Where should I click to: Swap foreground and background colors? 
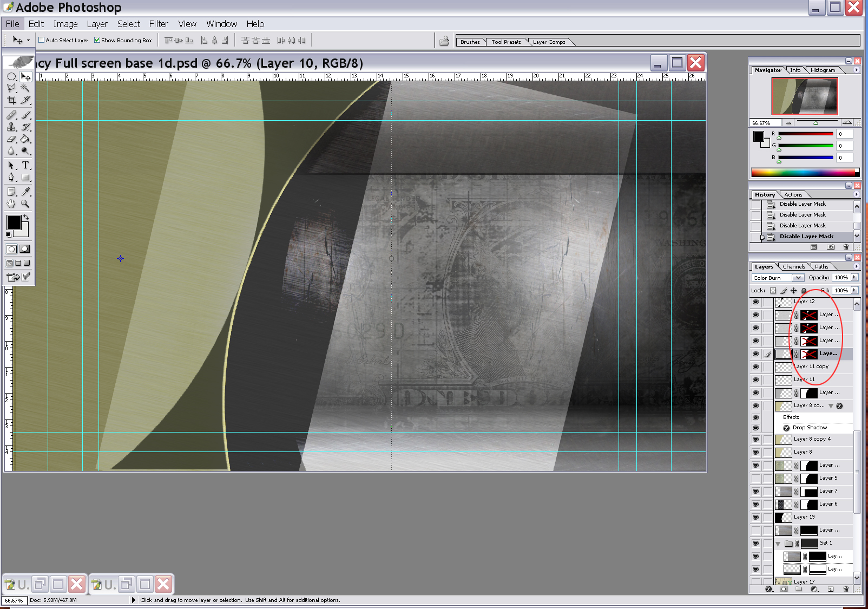pyautogui.click(x=25, y=217)
